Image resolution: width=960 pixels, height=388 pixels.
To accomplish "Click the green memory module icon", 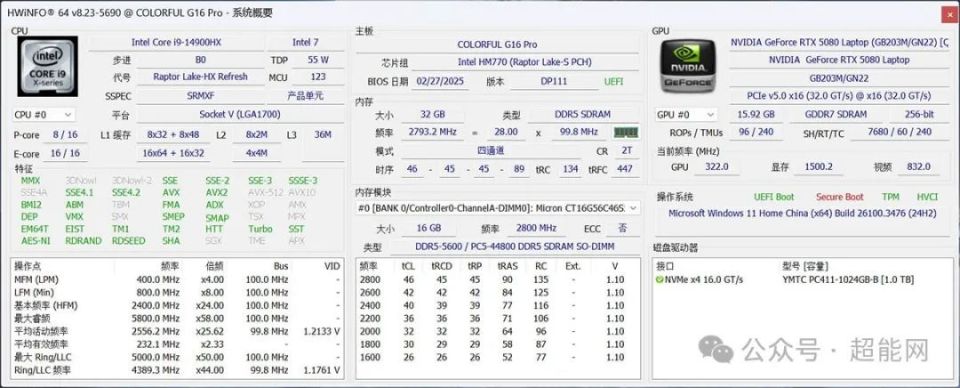I will 626,132.
